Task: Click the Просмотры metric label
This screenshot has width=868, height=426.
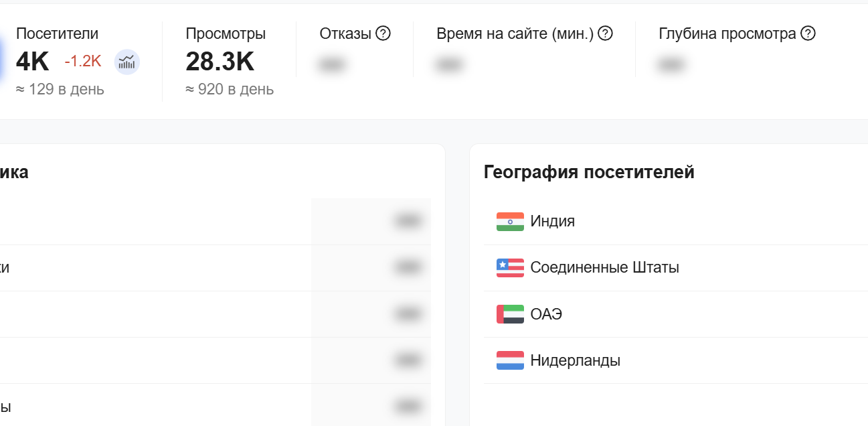Action: pyautogui.click(x=226, y=33)
